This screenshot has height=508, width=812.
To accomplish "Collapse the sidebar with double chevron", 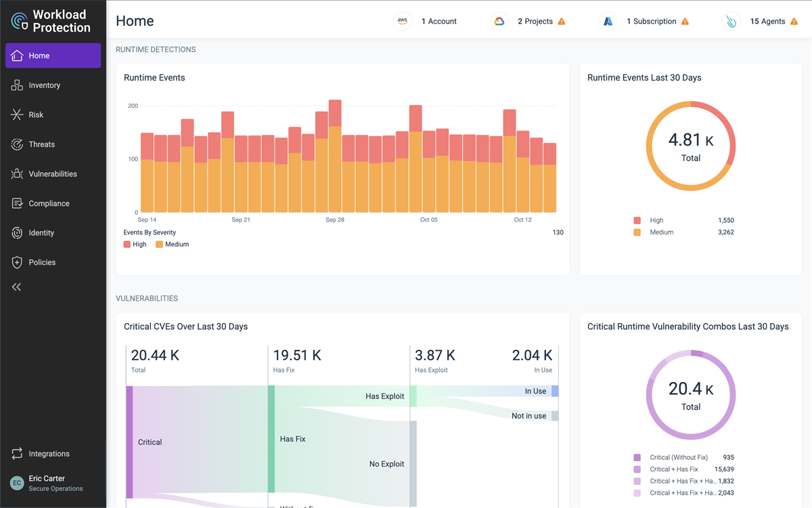I will (17, 287).
